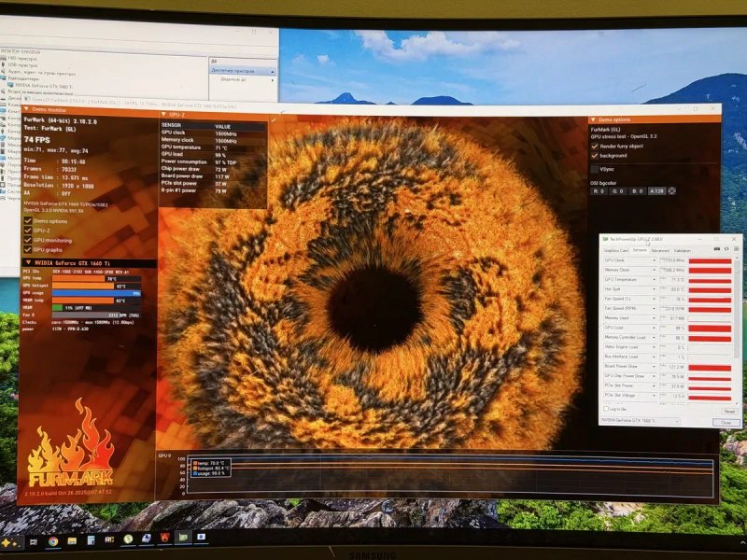Viewport: 747px width, 560px height.
Task: Open the blue column app on the taskbar
Action: coord(91,540)
